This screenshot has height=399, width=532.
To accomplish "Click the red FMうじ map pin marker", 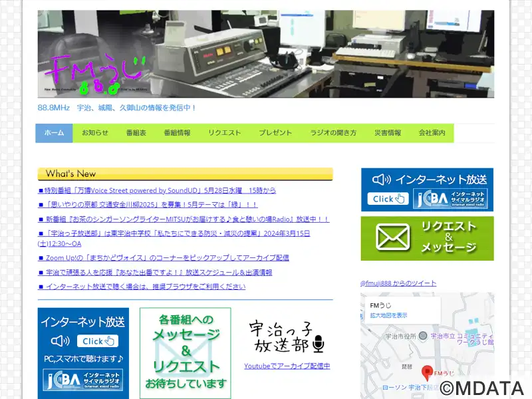I will point(427,373).
